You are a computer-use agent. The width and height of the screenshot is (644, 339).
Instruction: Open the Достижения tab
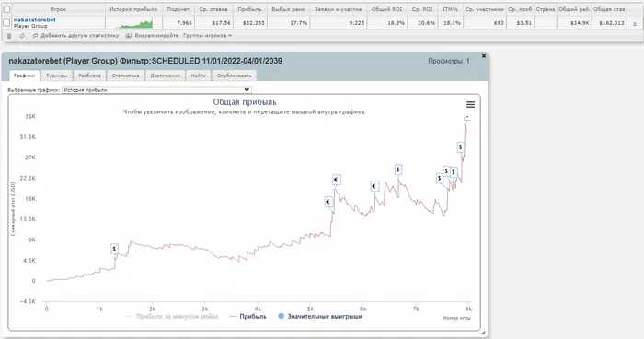click(165, 76)
